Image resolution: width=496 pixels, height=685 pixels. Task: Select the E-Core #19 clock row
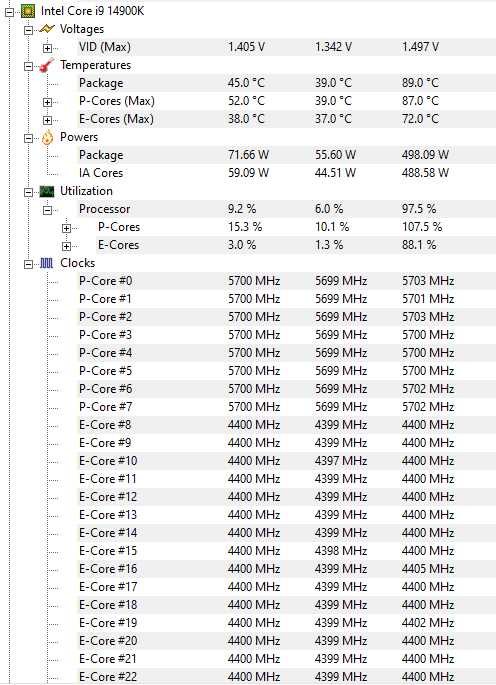click(x=286, y=623)
